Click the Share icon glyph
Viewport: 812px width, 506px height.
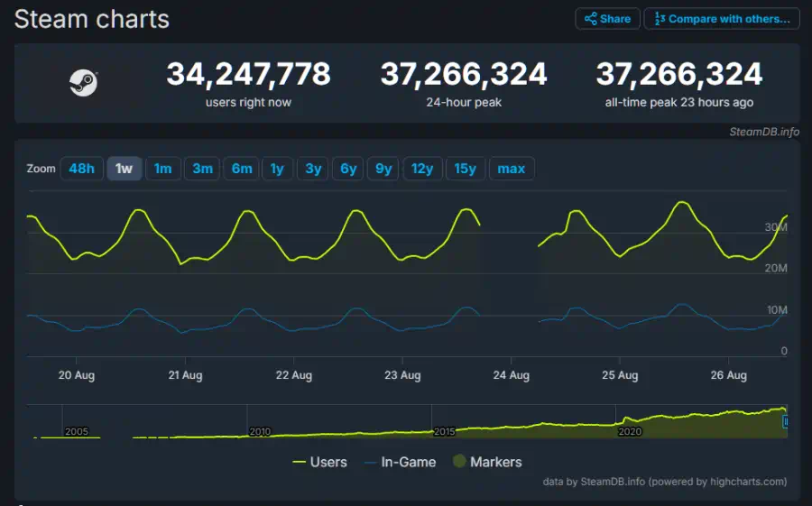(590, 19)
